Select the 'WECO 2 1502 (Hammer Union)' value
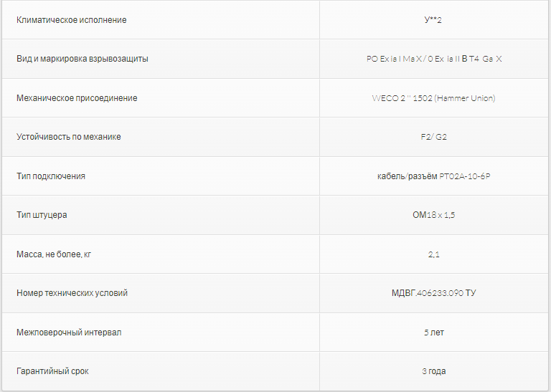Screen dimensions: 551x392 pos(433,98)
